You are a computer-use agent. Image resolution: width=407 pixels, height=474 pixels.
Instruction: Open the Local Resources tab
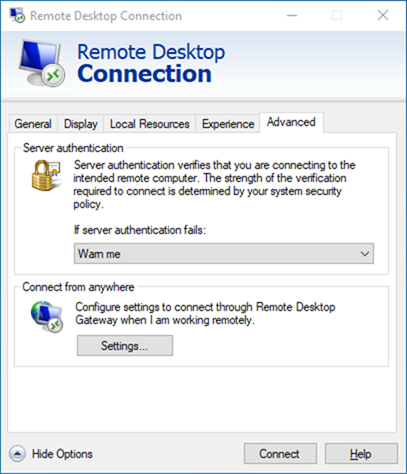pos(150,124)
